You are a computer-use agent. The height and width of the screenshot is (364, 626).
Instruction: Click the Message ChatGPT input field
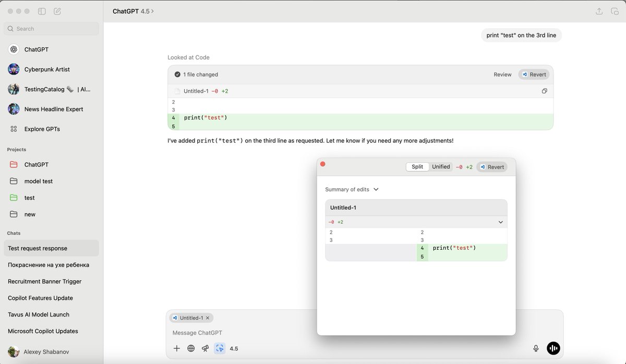pyautogui.click(x=365, y=333)
